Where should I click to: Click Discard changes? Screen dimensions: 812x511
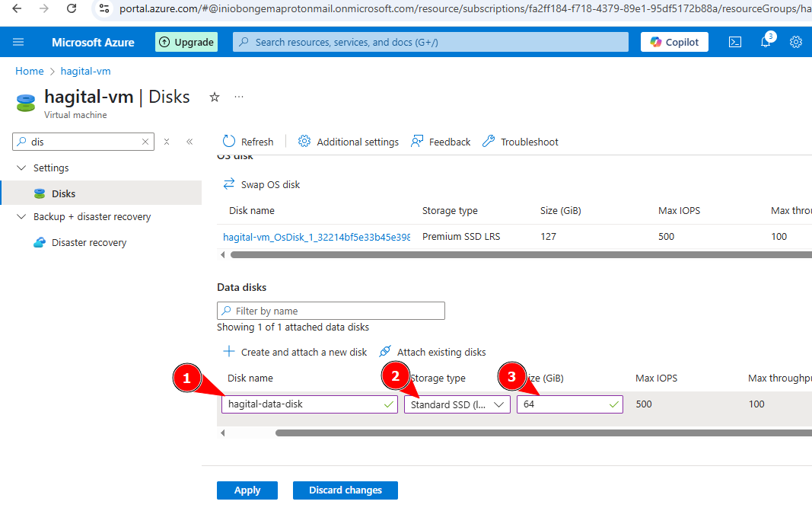click(x=345, y=490)
